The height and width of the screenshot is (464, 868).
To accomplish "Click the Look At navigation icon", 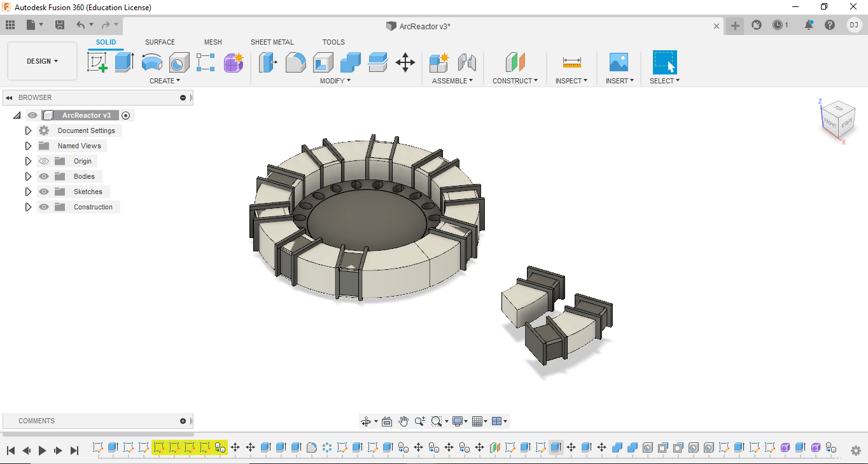I will [387, 421].
